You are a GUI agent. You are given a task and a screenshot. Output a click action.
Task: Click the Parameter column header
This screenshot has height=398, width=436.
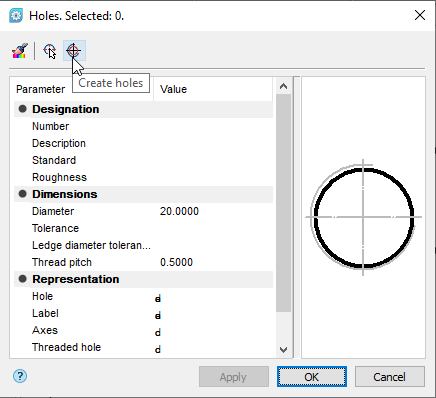(x=41, y=89)
